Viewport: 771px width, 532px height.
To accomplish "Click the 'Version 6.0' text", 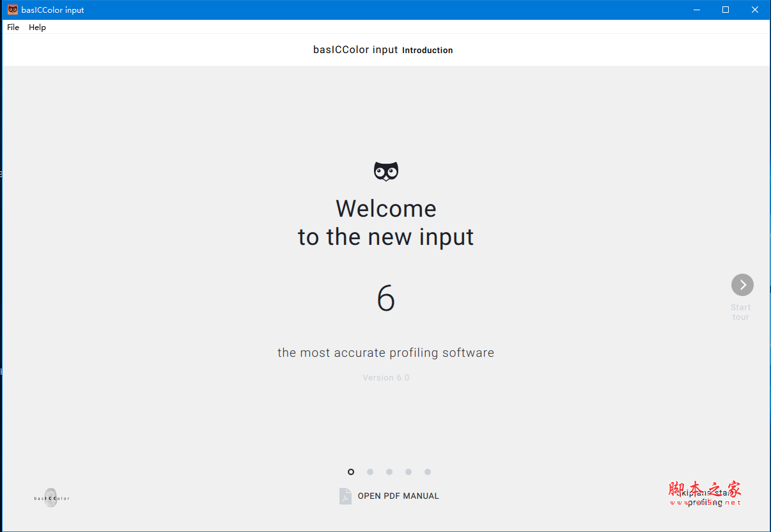I will [x=386, y=378].
